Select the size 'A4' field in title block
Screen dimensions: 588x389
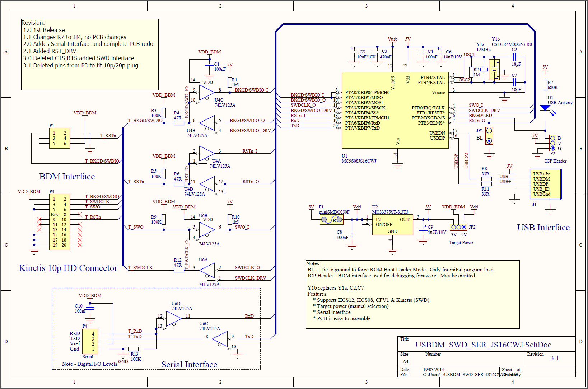(x=406, y=362)
